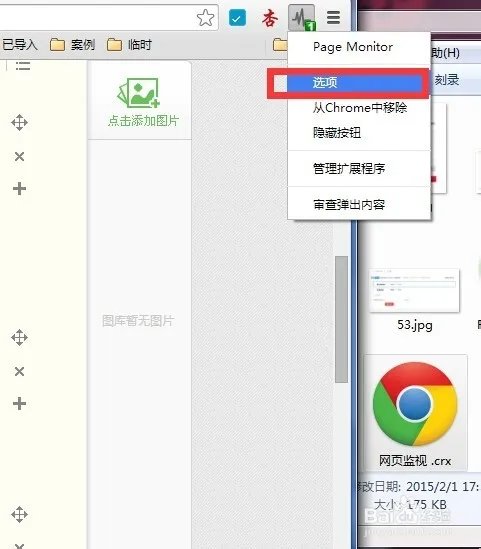Open the red 杏 extension icon
The height and width of the screenshot is (549, 481).
[270, 18]
